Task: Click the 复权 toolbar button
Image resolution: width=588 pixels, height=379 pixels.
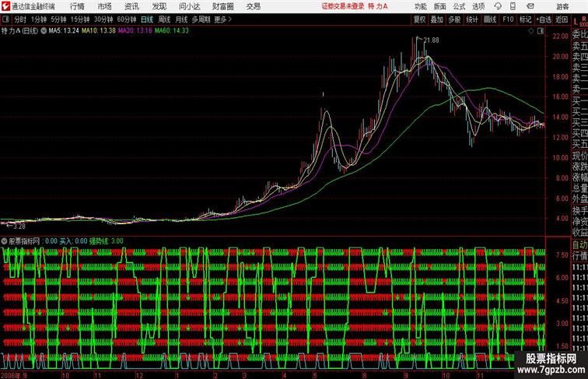Action: (419, 19)
